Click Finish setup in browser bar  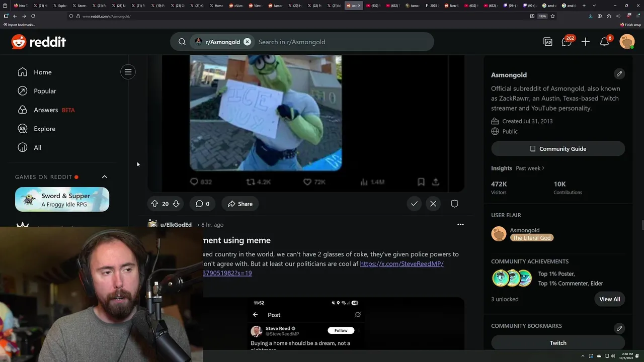pyautogui.click(x=630, y=25)
